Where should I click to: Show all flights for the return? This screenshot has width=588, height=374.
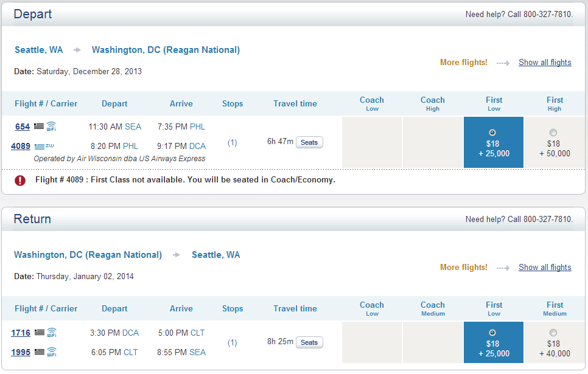coord(545,268)
